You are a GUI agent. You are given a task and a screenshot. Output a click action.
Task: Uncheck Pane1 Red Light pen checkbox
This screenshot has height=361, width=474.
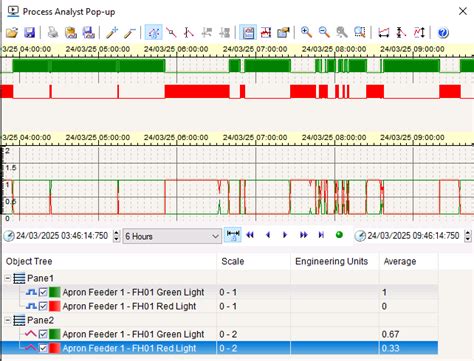click(x=43, y=306)
